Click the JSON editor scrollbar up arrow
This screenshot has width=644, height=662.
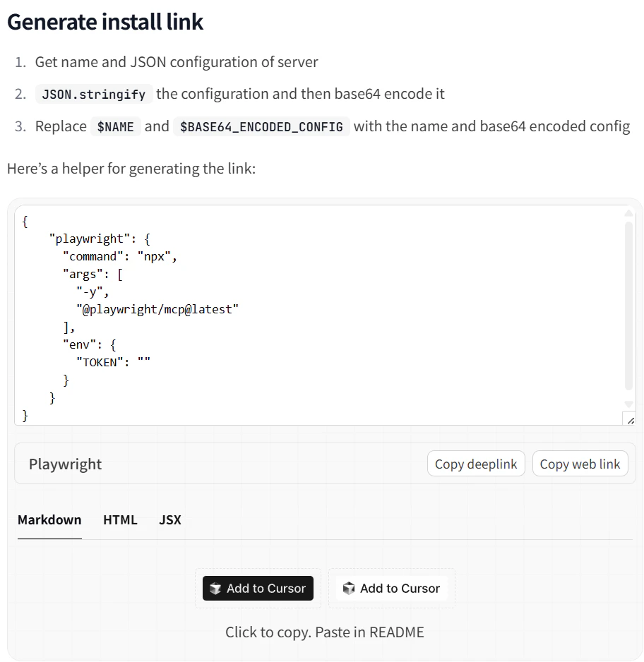point(628,213)
